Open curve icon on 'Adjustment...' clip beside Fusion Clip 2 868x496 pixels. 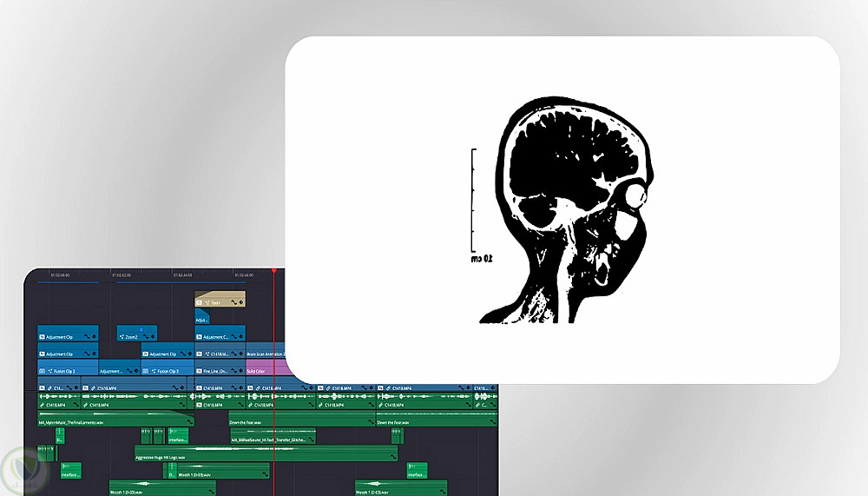(129, 371)
